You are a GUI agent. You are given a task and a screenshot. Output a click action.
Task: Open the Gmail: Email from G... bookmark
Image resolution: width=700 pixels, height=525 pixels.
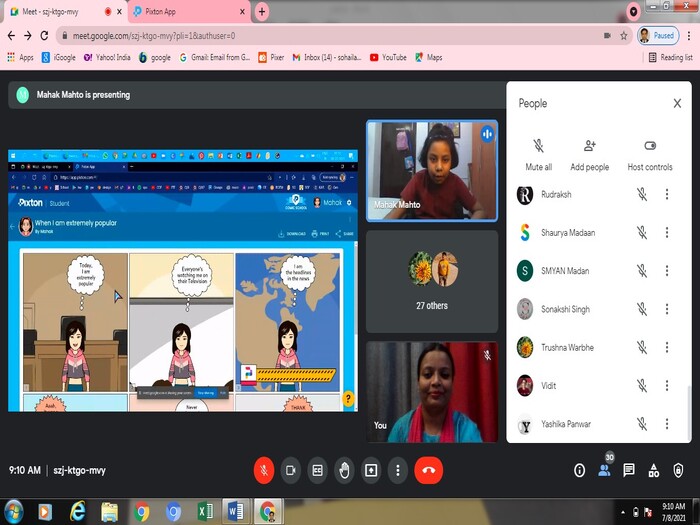pos(214,57)
